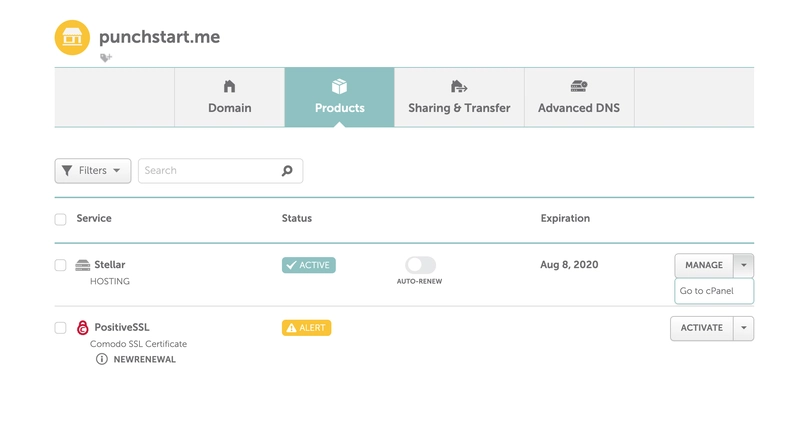This screenshot has height=442, width=800.
Task: Click the add tag icon under punchstart.me
Action: (106, 58)
